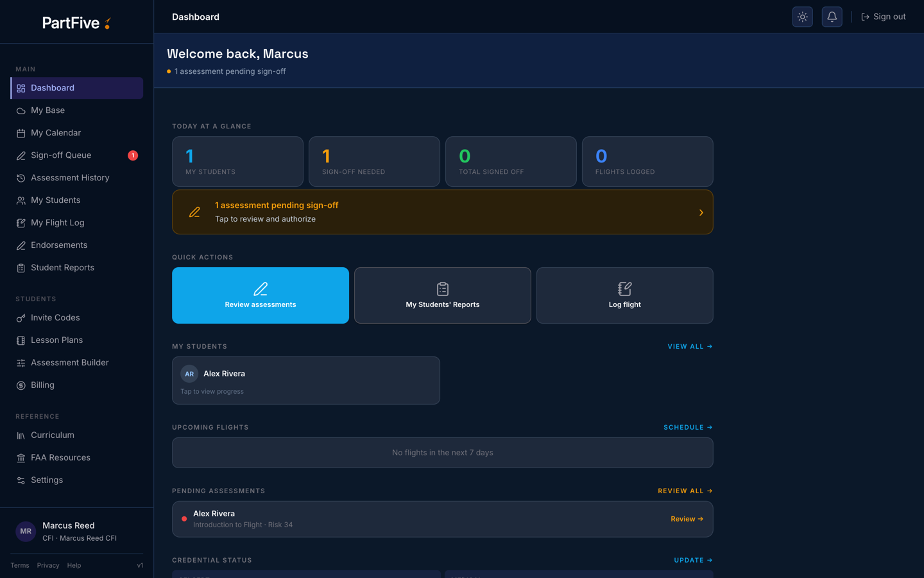Click the FAA Resources building icon
924x578 pixels.
21,458
